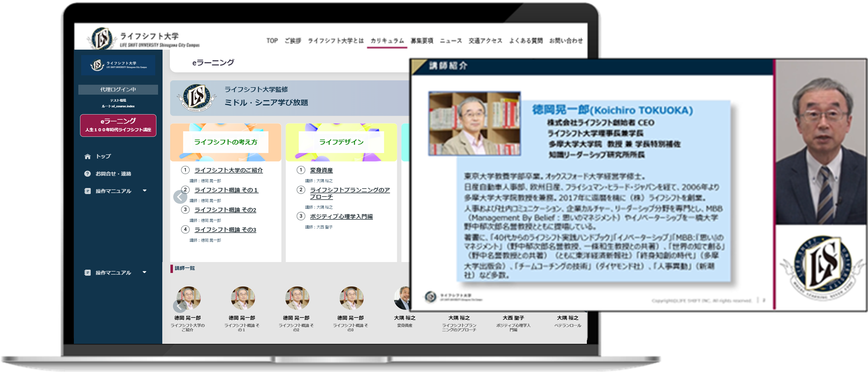Click the large crest logo below the speaker video
This screenshot has width=868, height=372.
[822, 267]
